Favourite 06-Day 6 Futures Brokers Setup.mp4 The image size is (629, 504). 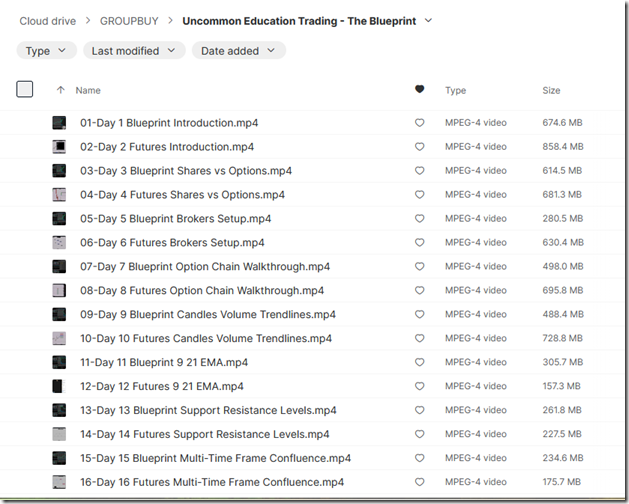coord(420,242)
